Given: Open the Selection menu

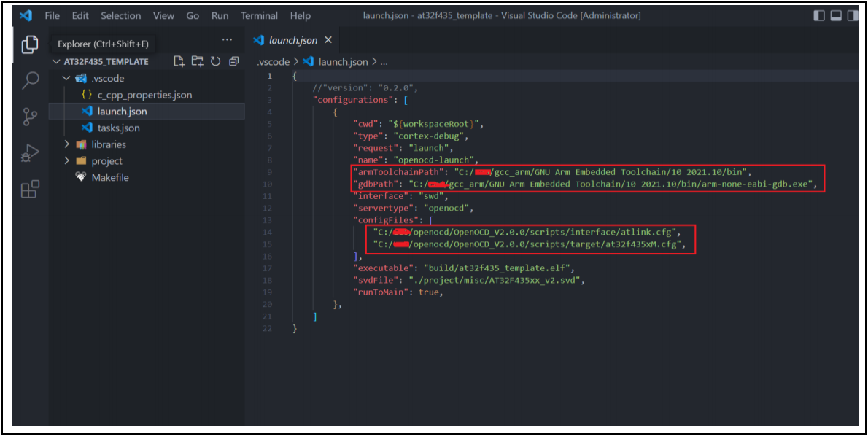Looking at the screenshot, I should pyautogui.click(x=120, y=15).
